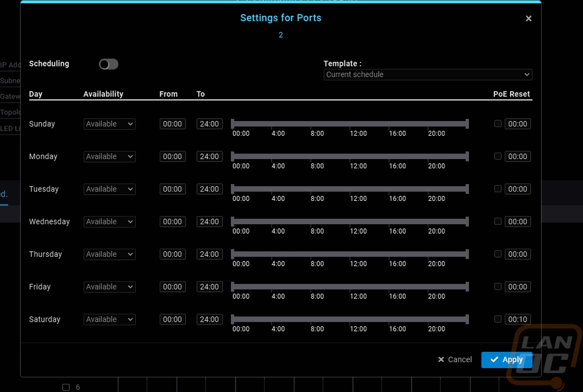Viewport: 583px width, 392px height.
Task: Enable PoE Reset checkbox for Sunday
Action: [x=497, y=123]
